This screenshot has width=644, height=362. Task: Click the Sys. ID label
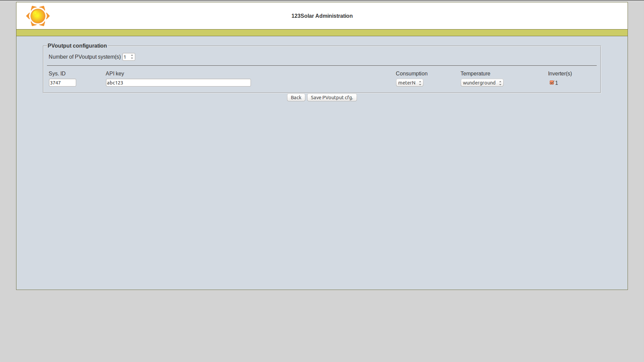pyautogui.click(x=57, y=73)
